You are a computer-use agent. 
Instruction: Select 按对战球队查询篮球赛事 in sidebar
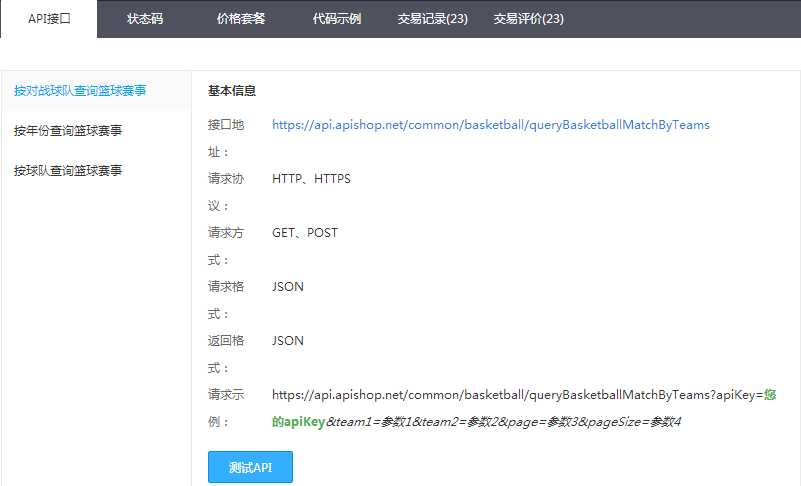tap(80, 90)
